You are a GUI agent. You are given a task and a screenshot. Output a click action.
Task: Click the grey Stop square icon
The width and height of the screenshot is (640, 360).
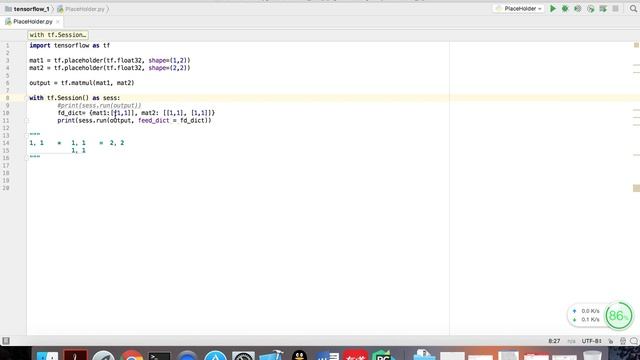[616, 9]
